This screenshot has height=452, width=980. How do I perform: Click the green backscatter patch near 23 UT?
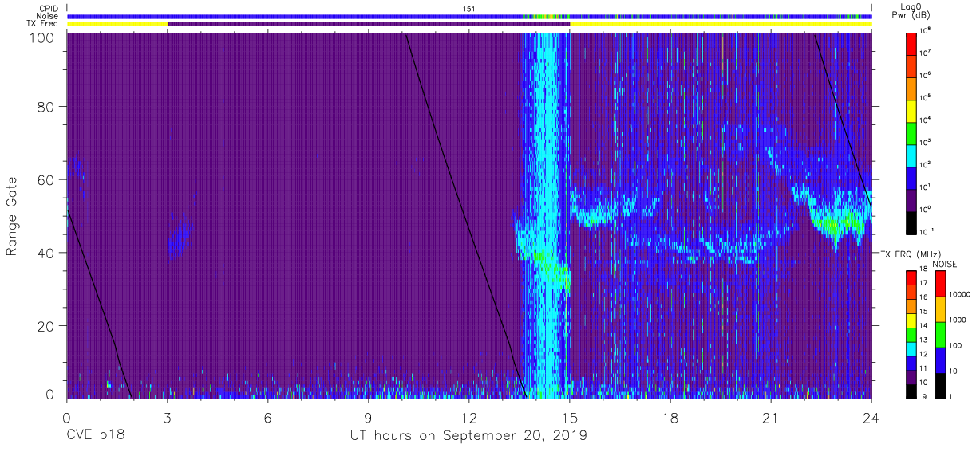[x=836, y=223]
